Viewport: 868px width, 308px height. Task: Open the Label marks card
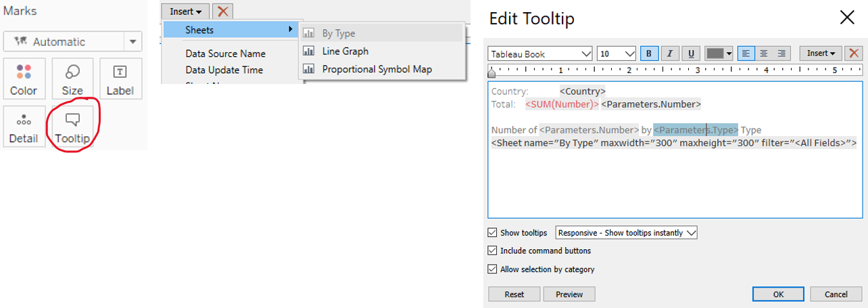120,79
